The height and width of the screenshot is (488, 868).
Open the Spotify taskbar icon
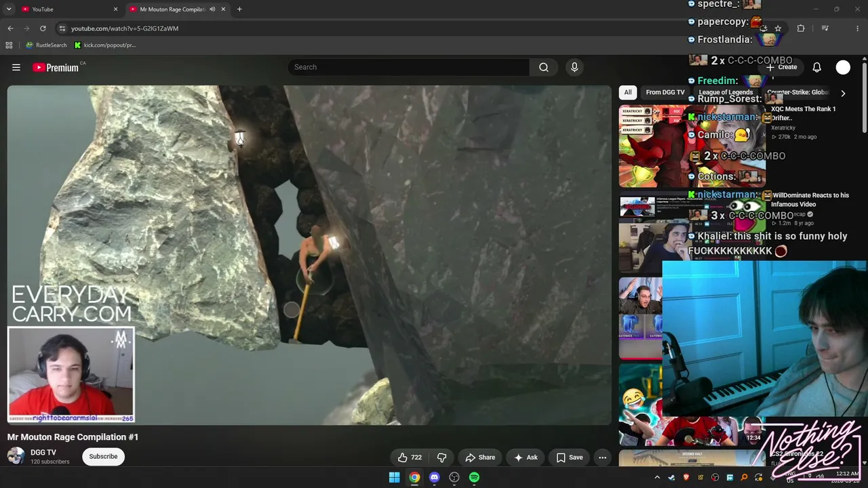(x=474, y=477)
